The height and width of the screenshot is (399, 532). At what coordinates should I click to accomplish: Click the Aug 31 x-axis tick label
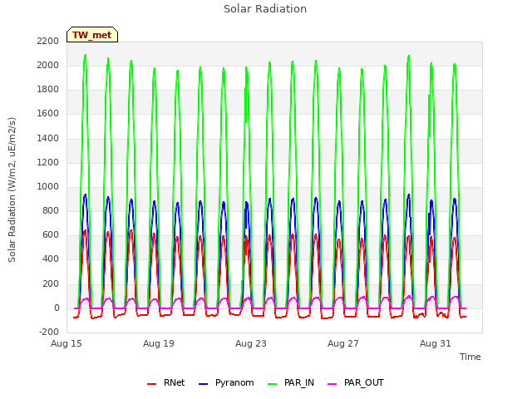click(x=436, y=343)
